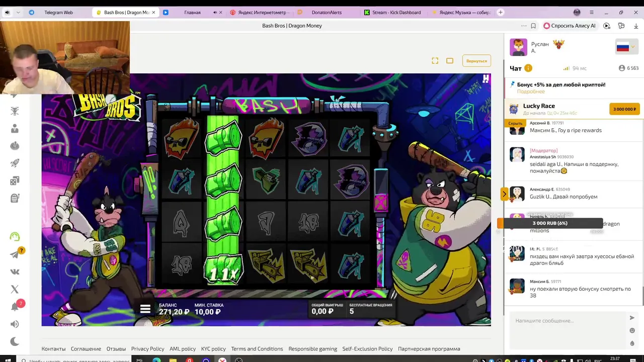Open the Telegram icon in sidebar

[15, 254]
